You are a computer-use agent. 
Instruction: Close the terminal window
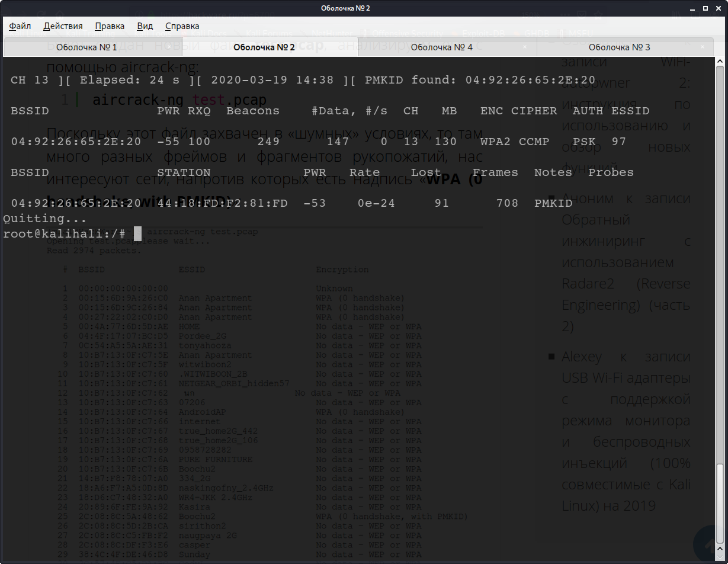pos(718,8)
